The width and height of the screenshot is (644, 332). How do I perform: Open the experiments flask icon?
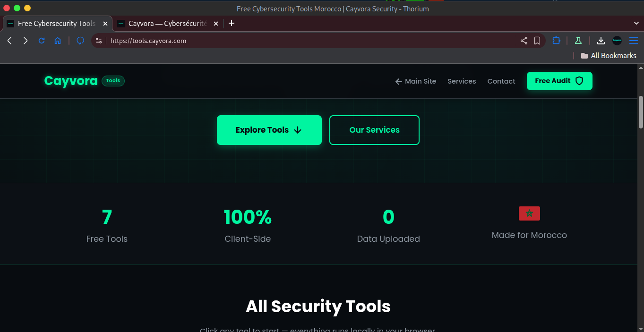[578, 41]
